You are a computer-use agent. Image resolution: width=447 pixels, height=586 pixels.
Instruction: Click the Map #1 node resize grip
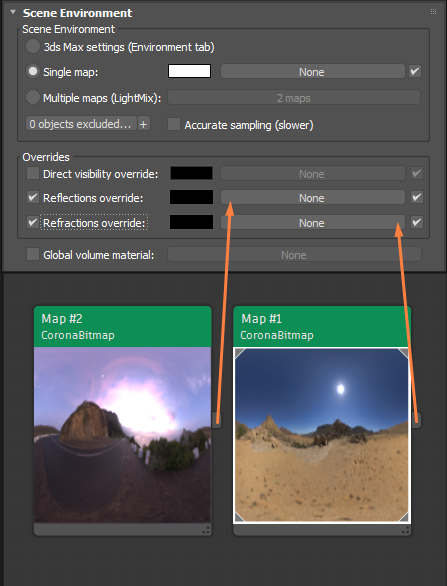406,530
